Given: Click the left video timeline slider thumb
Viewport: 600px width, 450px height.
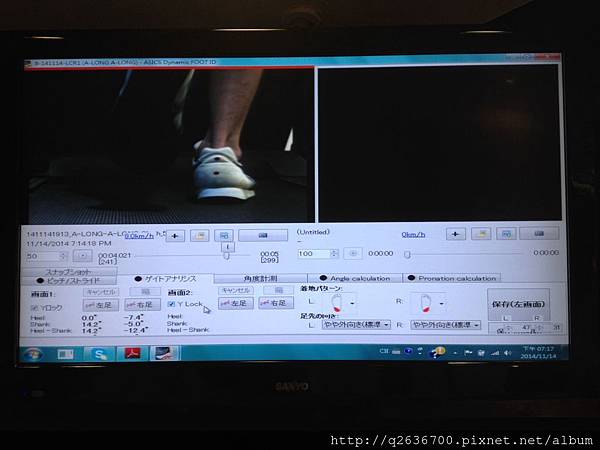Looking at the screenshot, I should [x=227, y=255].
